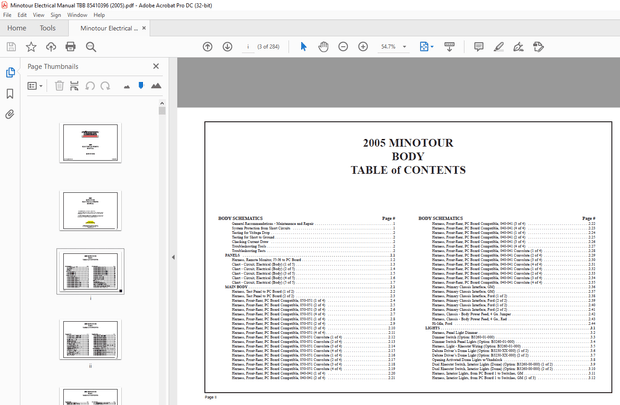The image size is (620, 405).
Task: Reduce thumbnail size small mountain icon
Action: (127, 86)
